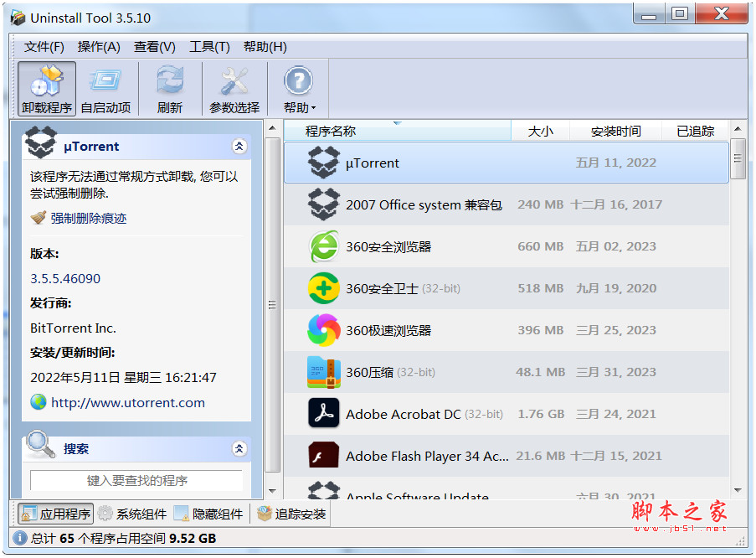Click the 2007 Office system 兼容包 icon
Screen dimensions: 756x558
pos(323,204)
